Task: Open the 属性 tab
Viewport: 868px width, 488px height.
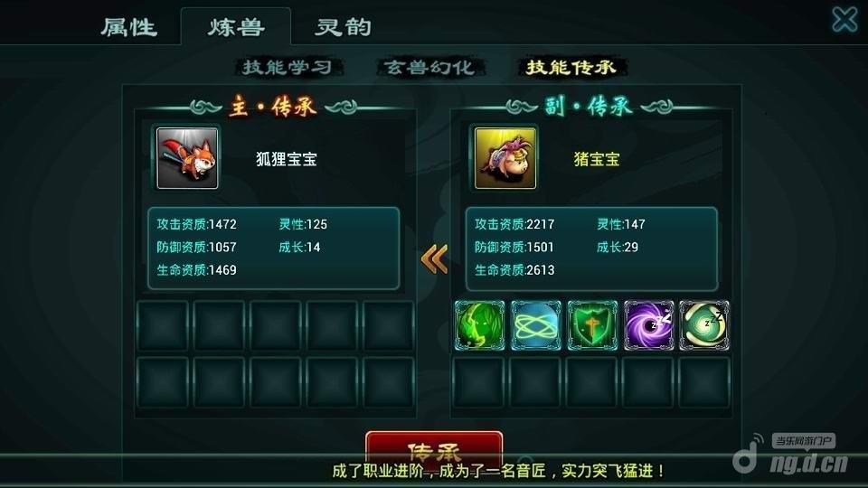Action: tap(129, 27)
